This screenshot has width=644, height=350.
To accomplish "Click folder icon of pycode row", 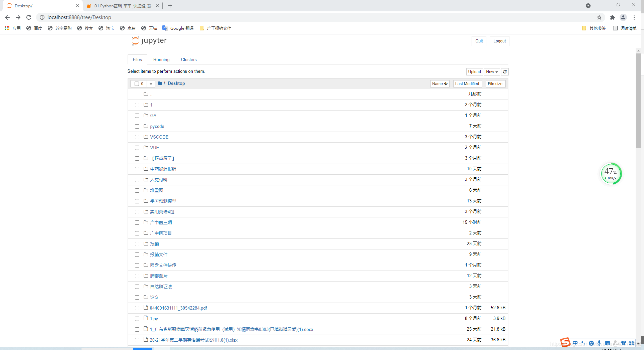I will tap(146, 126).
